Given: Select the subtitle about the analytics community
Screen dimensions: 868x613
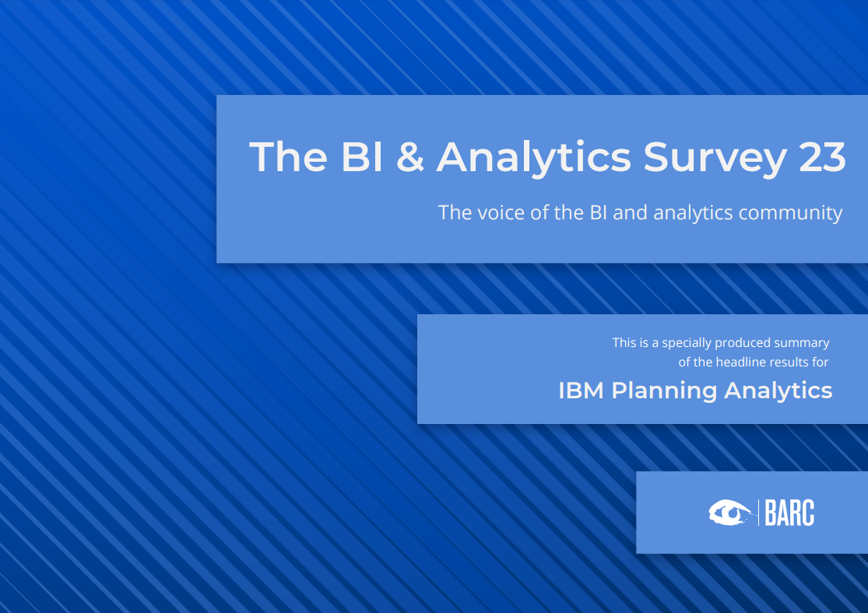Looking at the screenshot, I should click(640, 213).
